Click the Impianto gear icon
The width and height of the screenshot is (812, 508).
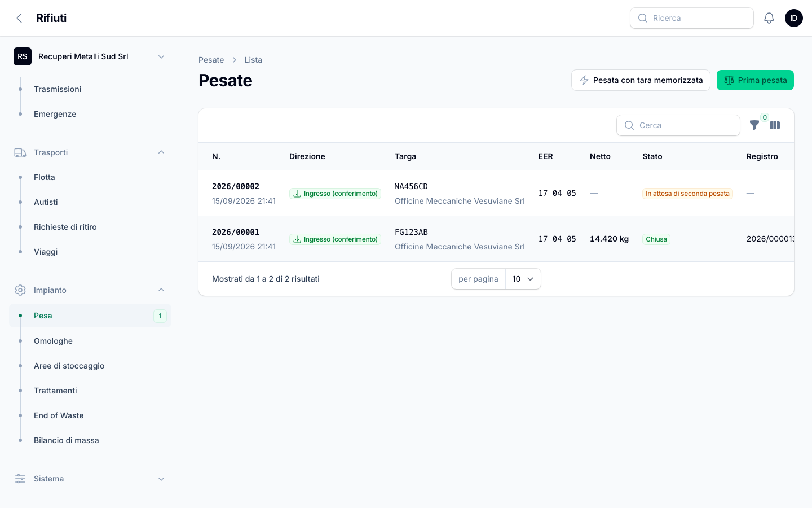tap(20, 290)
